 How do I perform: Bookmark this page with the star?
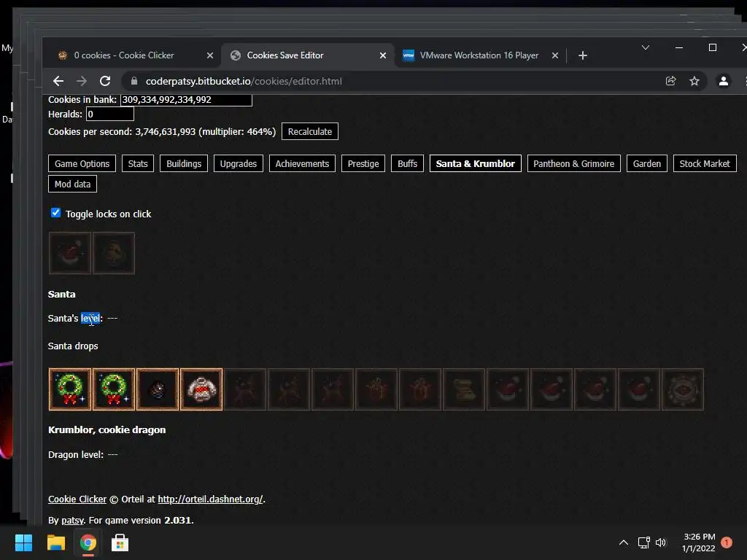694,81
